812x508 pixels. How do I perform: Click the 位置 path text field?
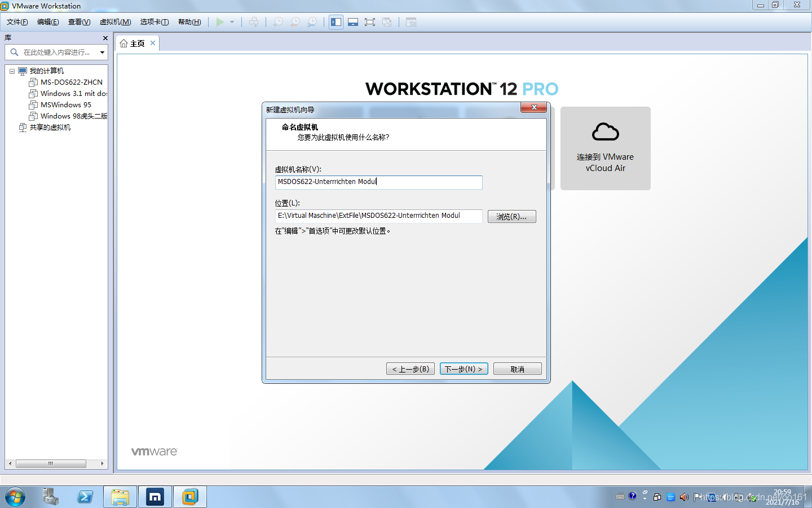click(378, 216)
